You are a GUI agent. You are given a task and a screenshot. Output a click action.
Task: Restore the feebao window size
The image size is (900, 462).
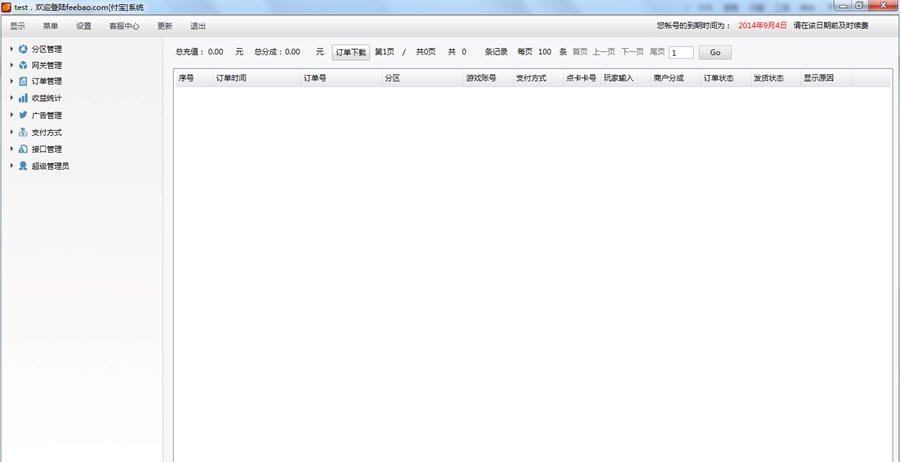pyautogui.click(x=859, y=5)
